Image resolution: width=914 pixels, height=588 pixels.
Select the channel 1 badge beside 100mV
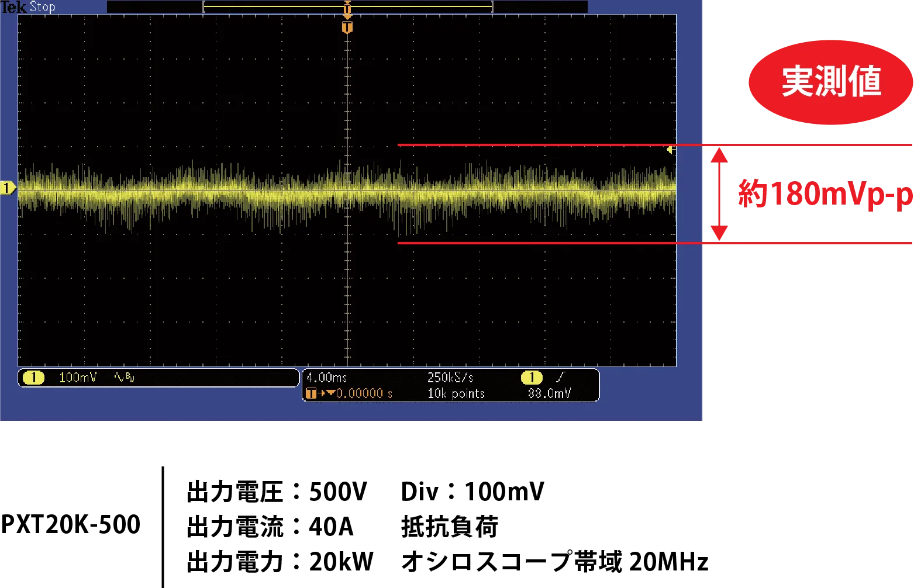[x=33, y=378]
